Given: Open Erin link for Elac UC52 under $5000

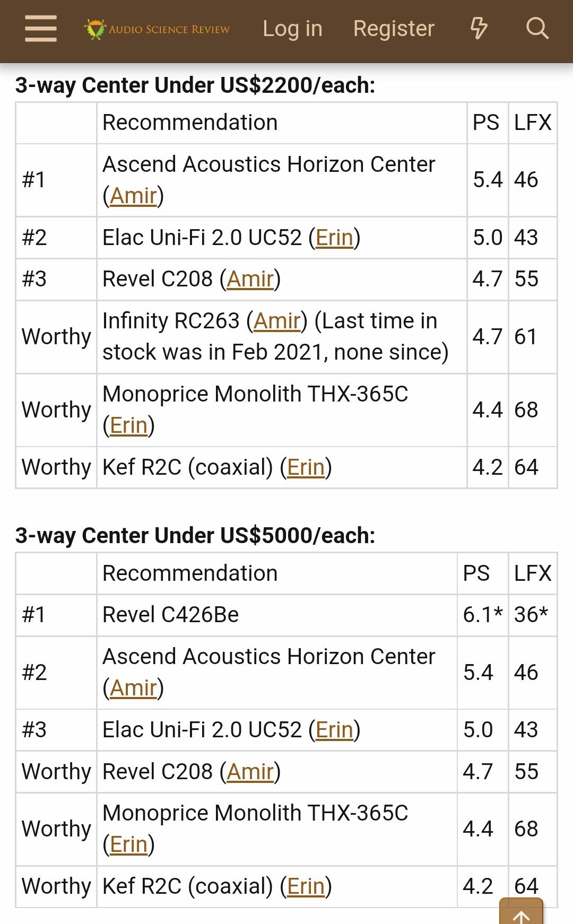Looking at the screenshot, I should [x=334, y=730].
